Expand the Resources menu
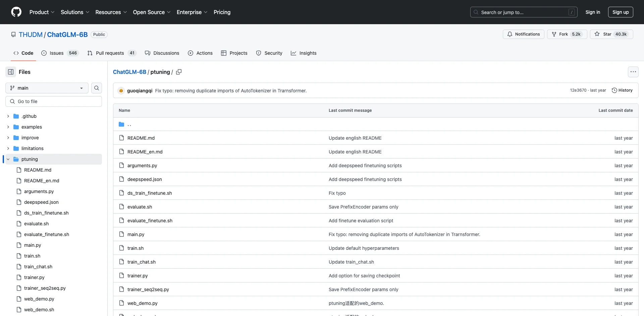 tap(111, 12)
